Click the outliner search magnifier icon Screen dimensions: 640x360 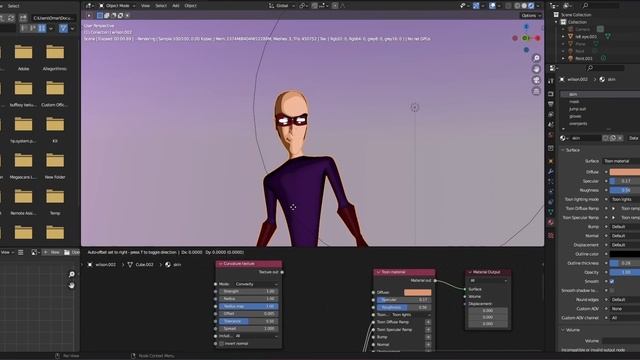585,6
